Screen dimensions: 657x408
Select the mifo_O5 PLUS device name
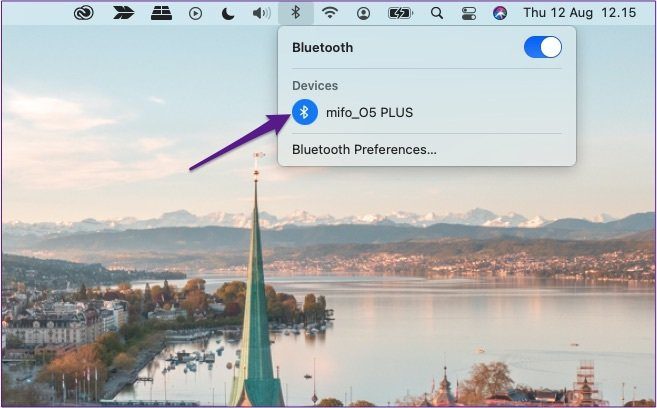(370, 112)
